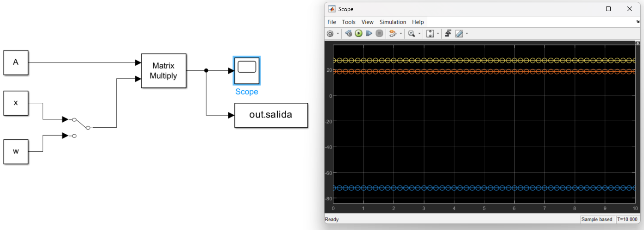
Task: Select the Cursor Measurements ruler icon
Action: 459,34
